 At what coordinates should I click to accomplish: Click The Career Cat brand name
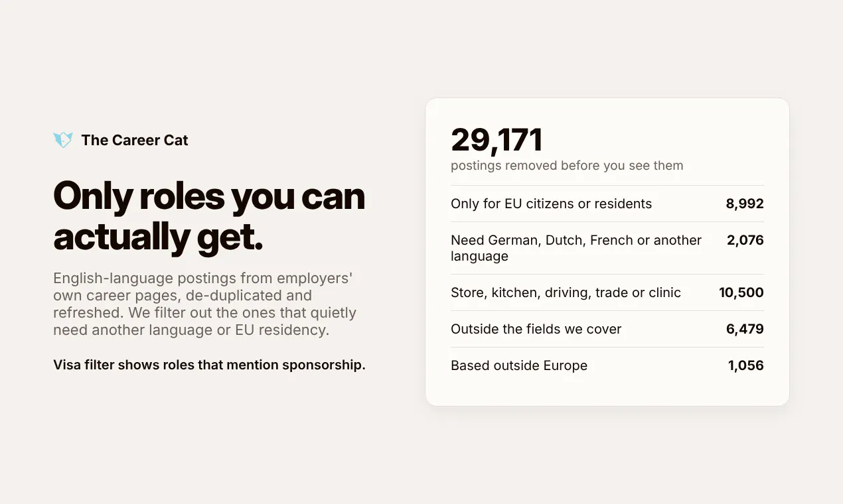(x=135, y=140)
